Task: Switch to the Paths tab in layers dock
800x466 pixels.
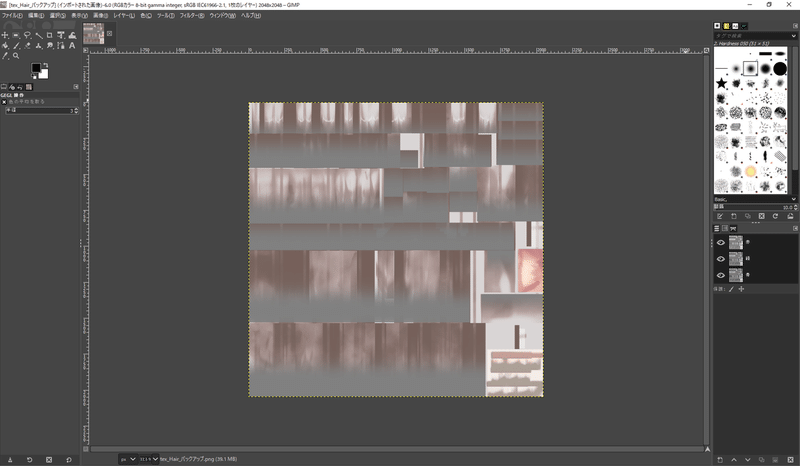Action: pyautogui.click(x=733, y=228)
